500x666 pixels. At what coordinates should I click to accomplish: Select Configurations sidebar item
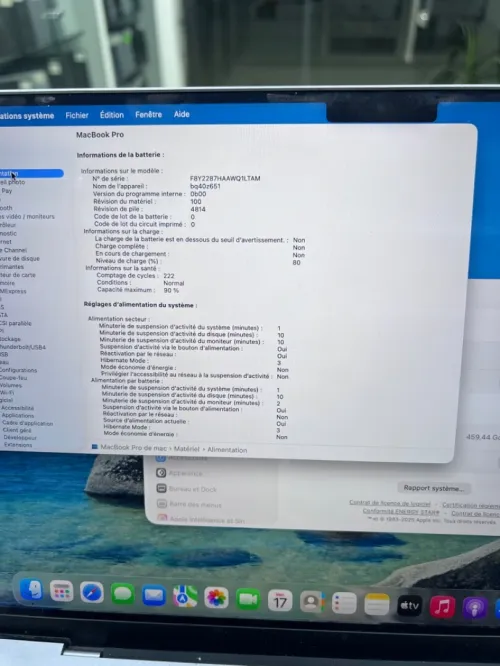pos(18,370)
